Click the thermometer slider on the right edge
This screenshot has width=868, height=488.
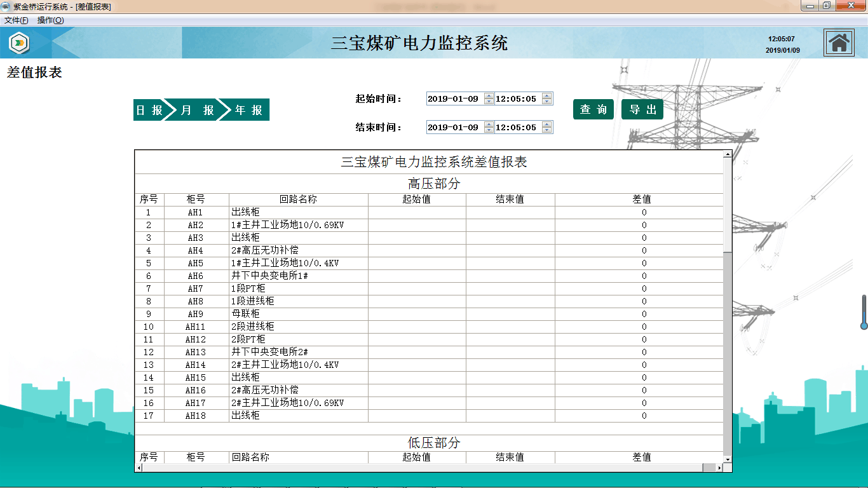864,312
